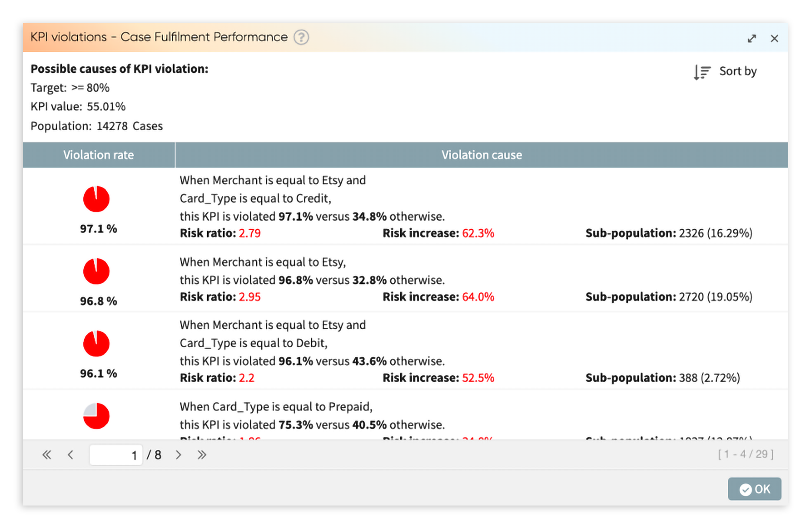
Task: Open the help tooltip beside the dialog title
Action: tap(301, 37)
